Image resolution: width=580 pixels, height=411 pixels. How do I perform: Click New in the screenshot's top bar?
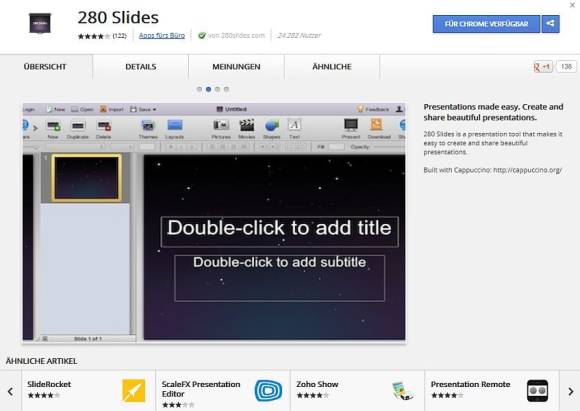[55, 109]
